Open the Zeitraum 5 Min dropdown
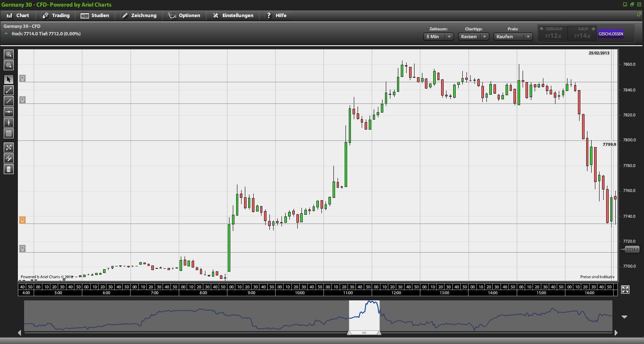This screenshot has width=644, height=344. click(x=438, y=37)
